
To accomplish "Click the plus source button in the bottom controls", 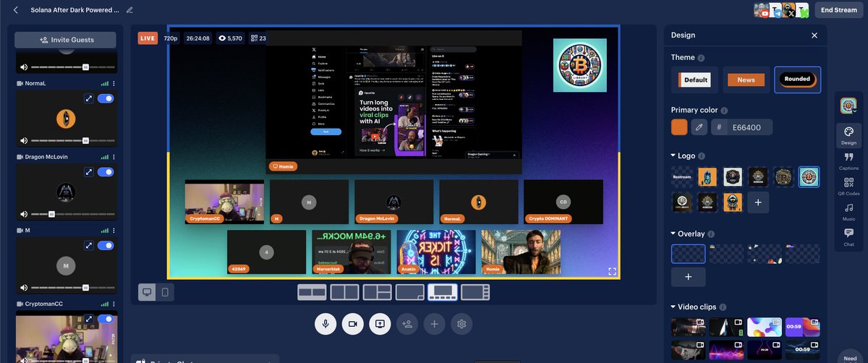I will click(434, 324).
